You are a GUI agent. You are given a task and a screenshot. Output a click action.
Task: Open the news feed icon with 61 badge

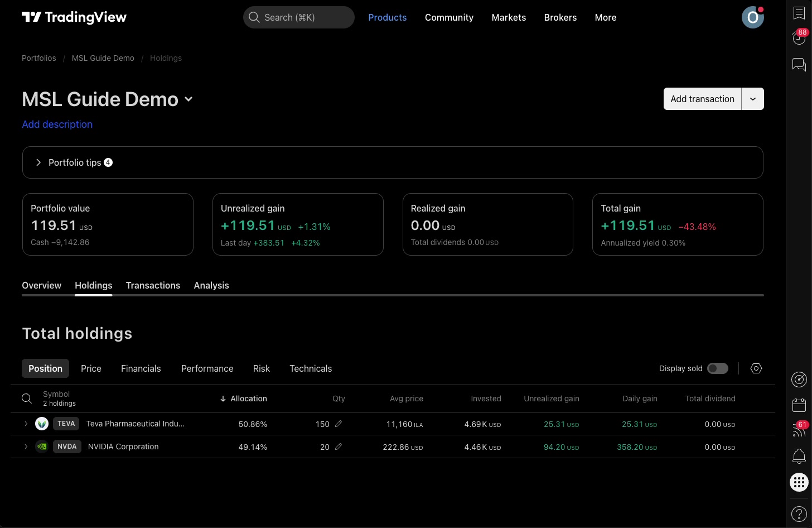pyautogui.click(x=799, y=430)
